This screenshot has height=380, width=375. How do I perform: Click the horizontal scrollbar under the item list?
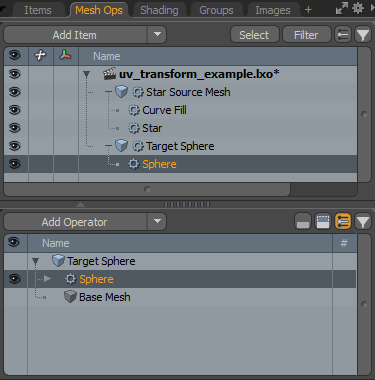(x=147, y=189)
